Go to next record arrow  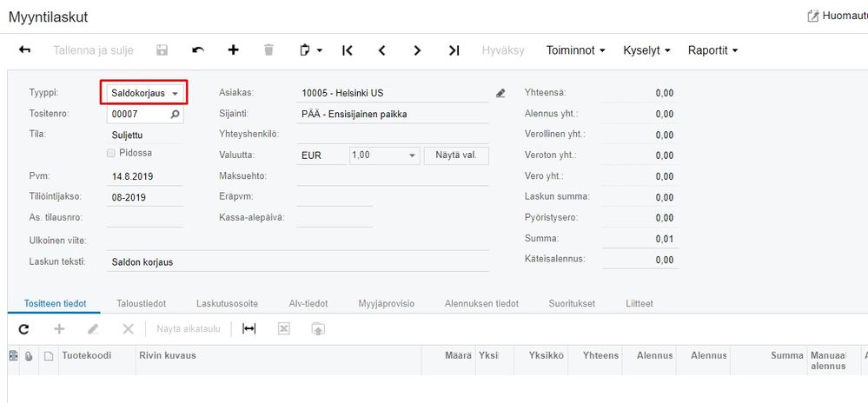418,50
